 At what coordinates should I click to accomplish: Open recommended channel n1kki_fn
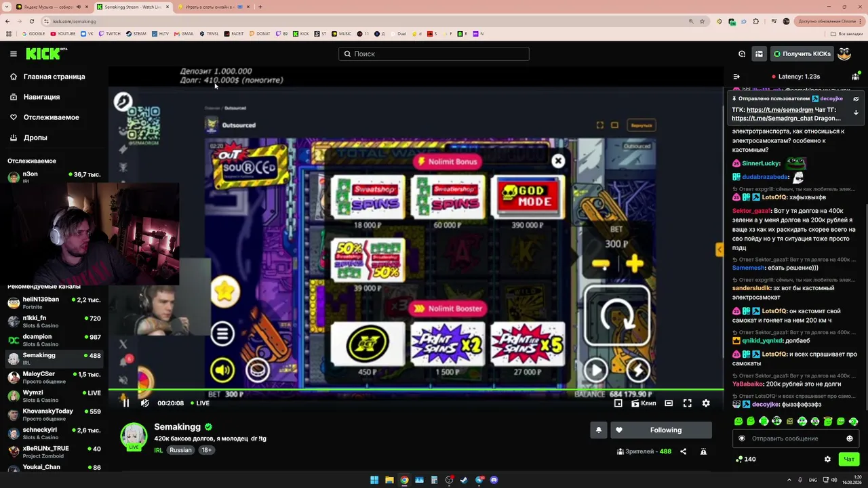(x=54, y=321)
